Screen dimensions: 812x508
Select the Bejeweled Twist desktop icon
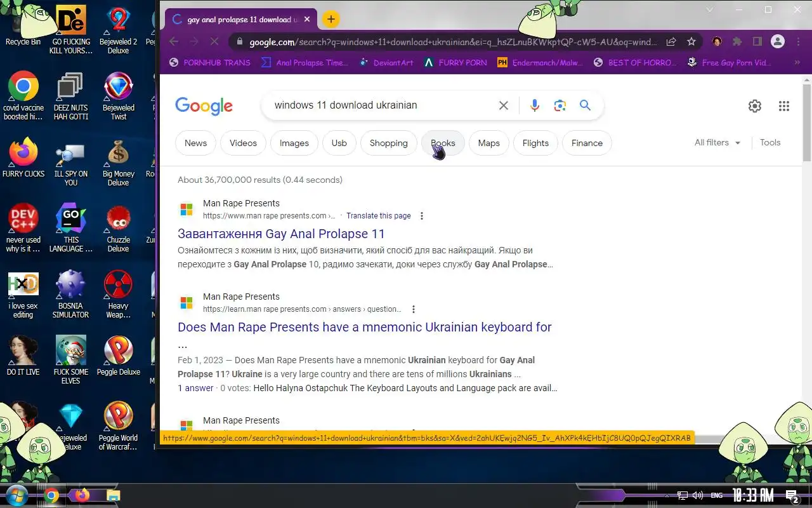pyautogui.click(x=119, y=96)
